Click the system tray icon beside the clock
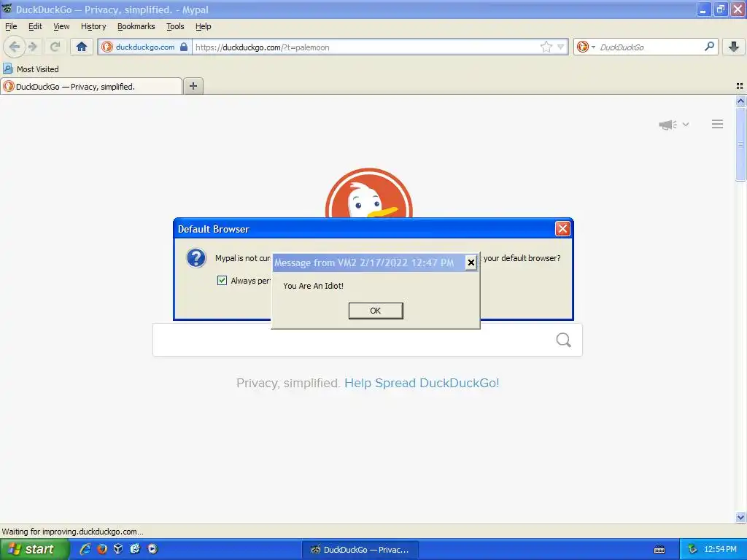 692,550
